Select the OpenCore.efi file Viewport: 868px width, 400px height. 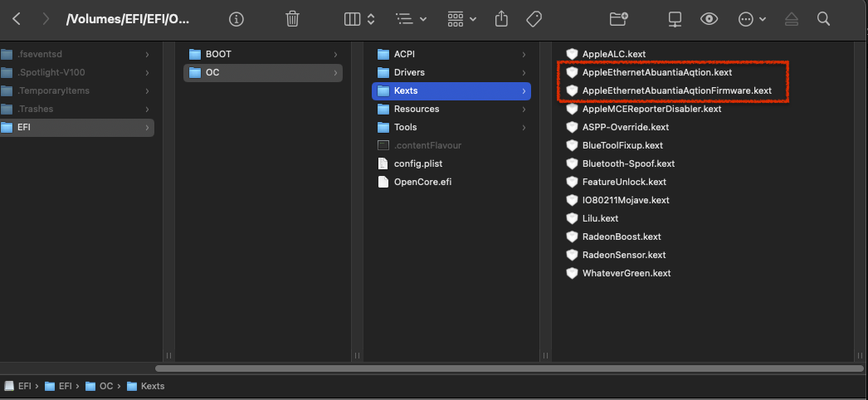pos(451,182)
